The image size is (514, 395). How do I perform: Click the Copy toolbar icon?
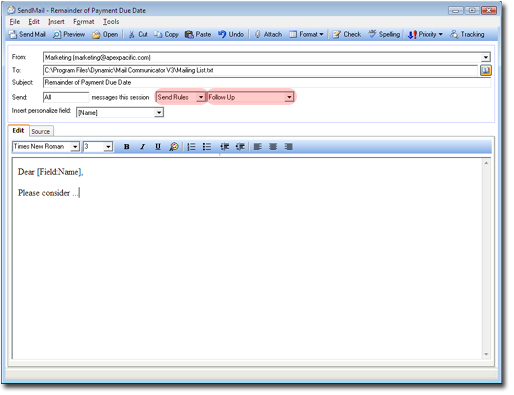(x=166, y=34)
